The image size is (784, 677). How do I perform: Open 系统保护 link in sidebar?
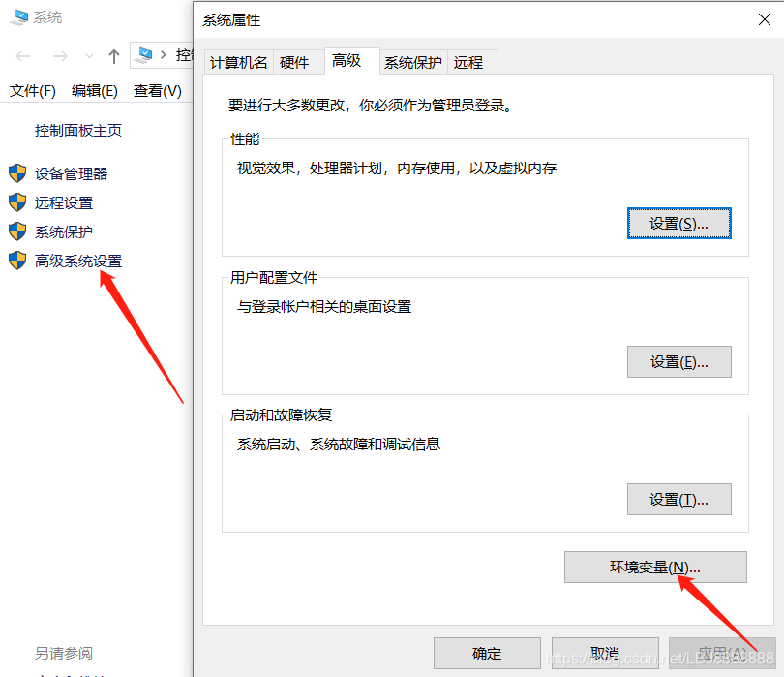[x=64, y=231]
